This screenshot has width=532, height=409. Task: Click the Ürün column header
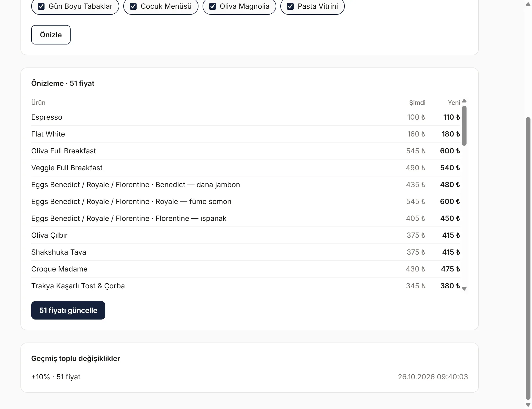tap(38, 103)
